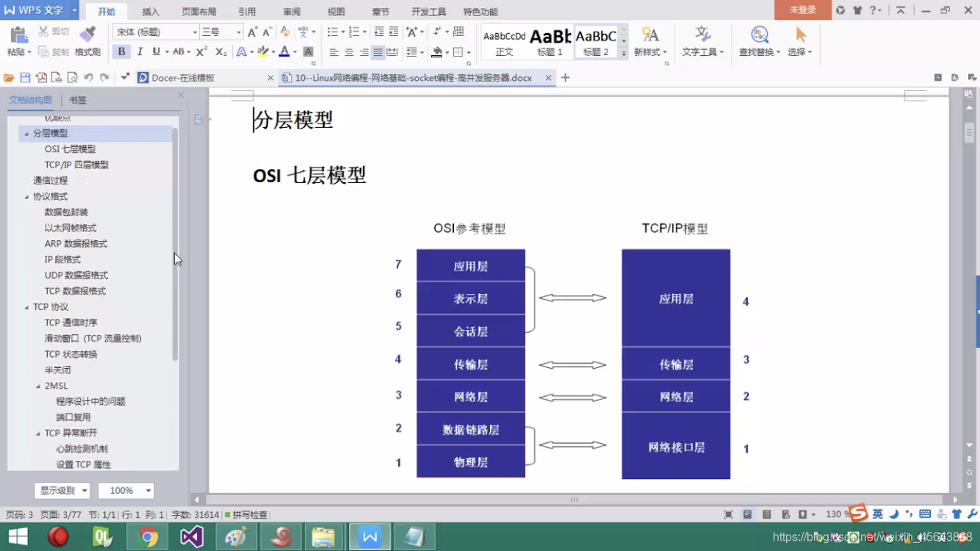Decrease paragraph indent
The image size is (980, 551).
(x=379, y=32)
